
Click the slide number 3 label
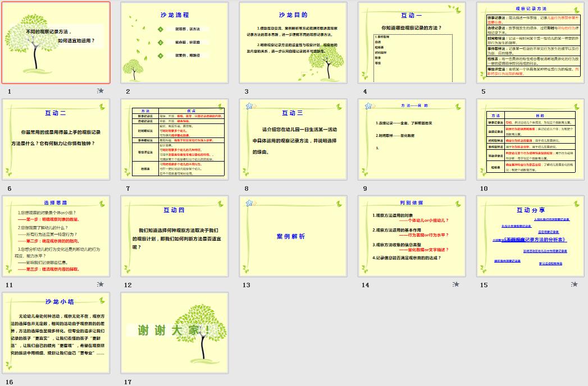[x=247, y=91]
